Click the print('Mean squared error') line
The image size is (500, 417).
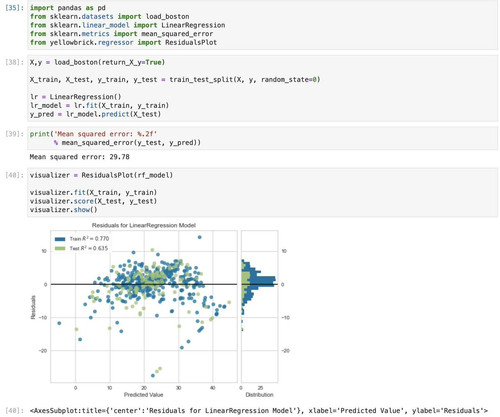(93, 134)
